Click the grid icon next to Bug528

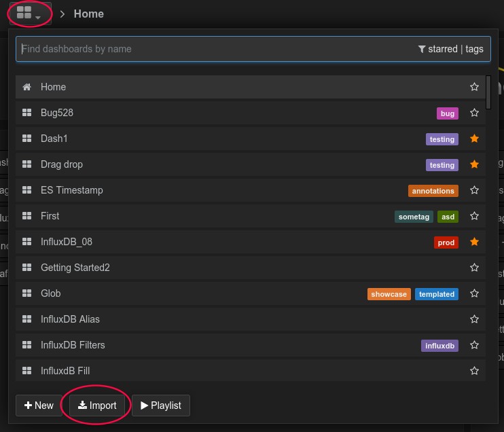point(27,113)
